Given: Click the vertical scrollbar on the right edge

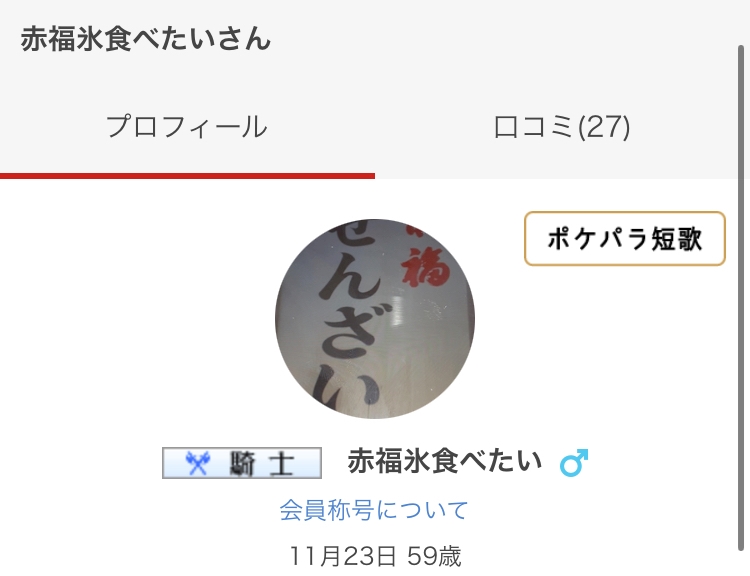Looking at the screenshot, I should 741,298.
